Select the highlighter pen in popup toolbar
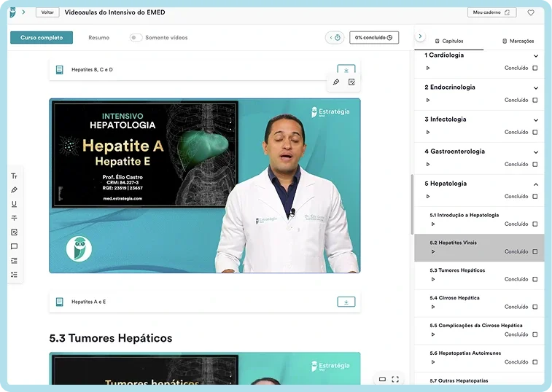 [336, 82]
